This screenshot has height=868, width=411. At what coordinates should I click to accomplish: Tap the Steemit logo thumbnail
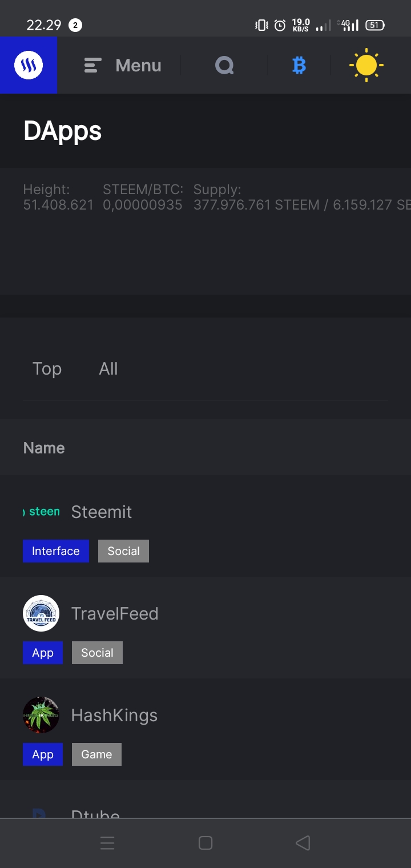pos(41,512)
